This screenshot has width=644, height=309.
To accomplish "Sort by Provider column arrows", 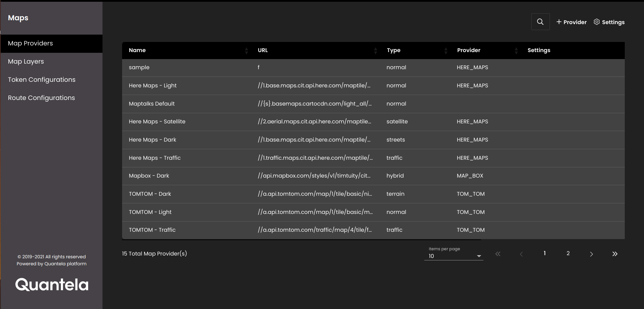I will click(x=516, y=51).
